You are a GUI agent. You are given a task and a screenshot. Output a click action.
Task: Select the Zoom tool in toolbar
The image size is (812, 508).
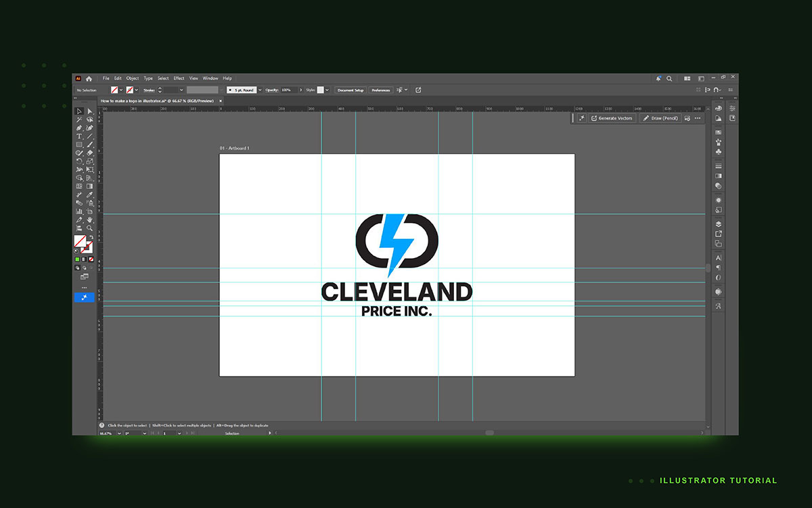pos(90,228)
